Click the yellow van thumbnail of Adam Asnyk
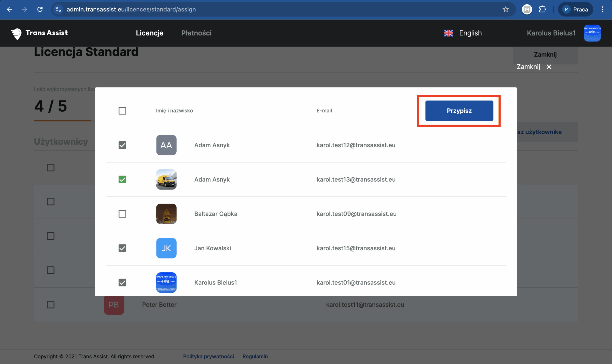 (166, 179)
